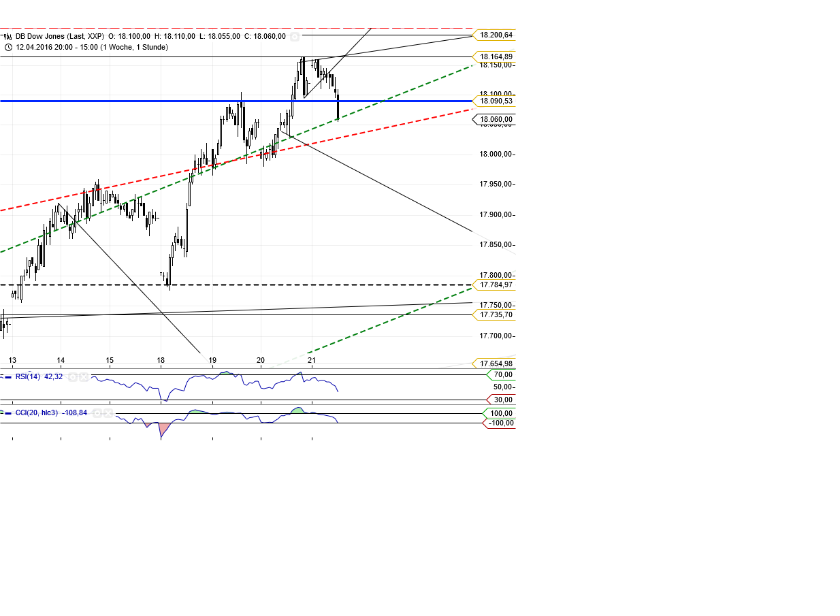The width and height of the screenshot is (840, 616).
Task: Open chart settings via the gear icon after OHLC values
Action: click(x=295, y=37)
